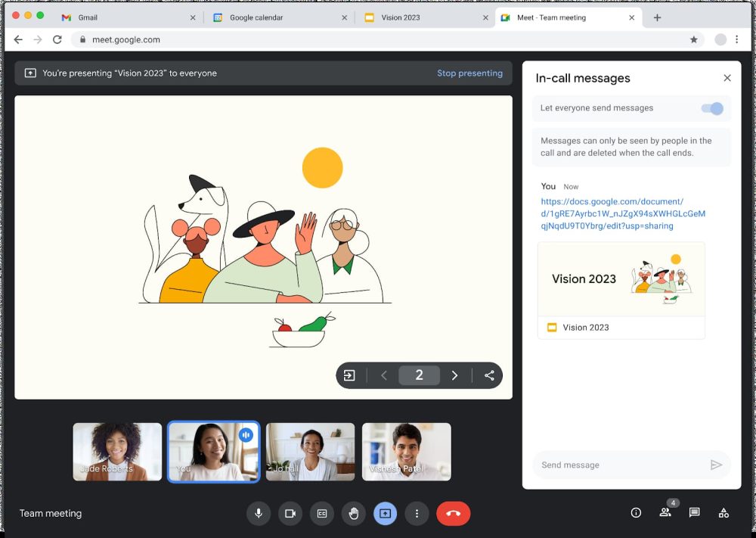Go to the previous slide arrow
756x538 pixels.
(x=384, y=375)
